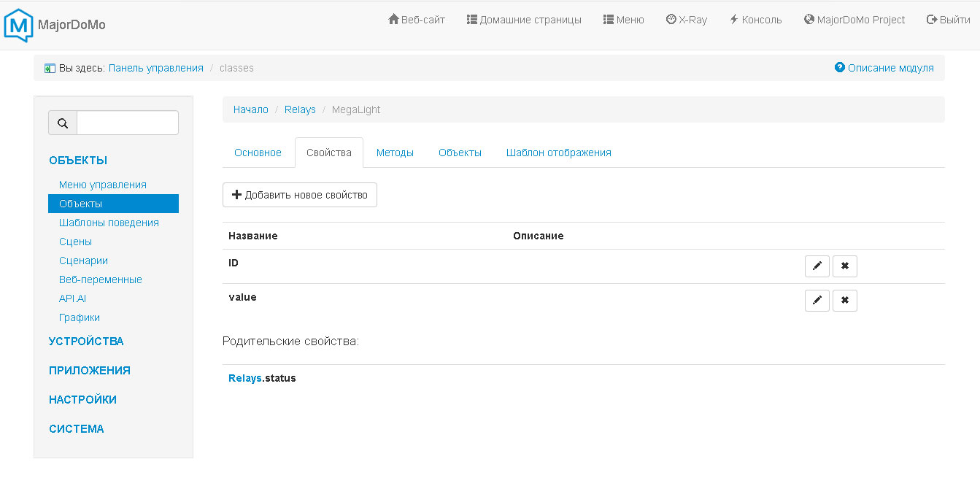
Task: Open X-Ray from top navigation
Action: [686, 20]
